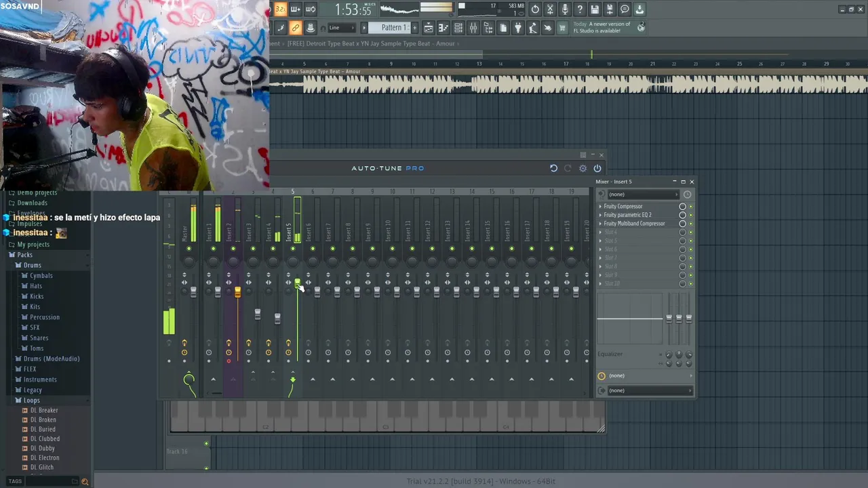The height and width of the screenshot is (488, 868).
Task: Open Fruity Multiband Compressor effect
Action: (634, 224)
